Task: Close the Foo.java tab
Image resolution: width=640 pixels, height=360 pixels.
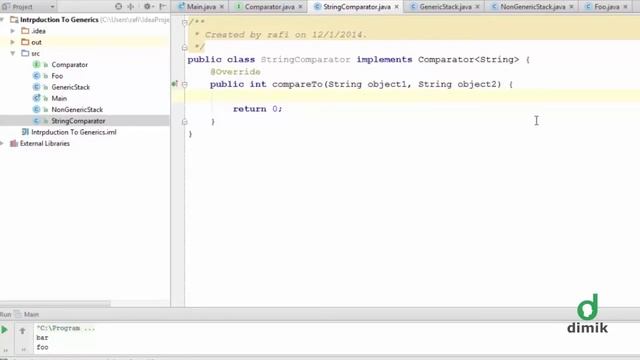Action: pyautogui.click(x=625, y=7)
